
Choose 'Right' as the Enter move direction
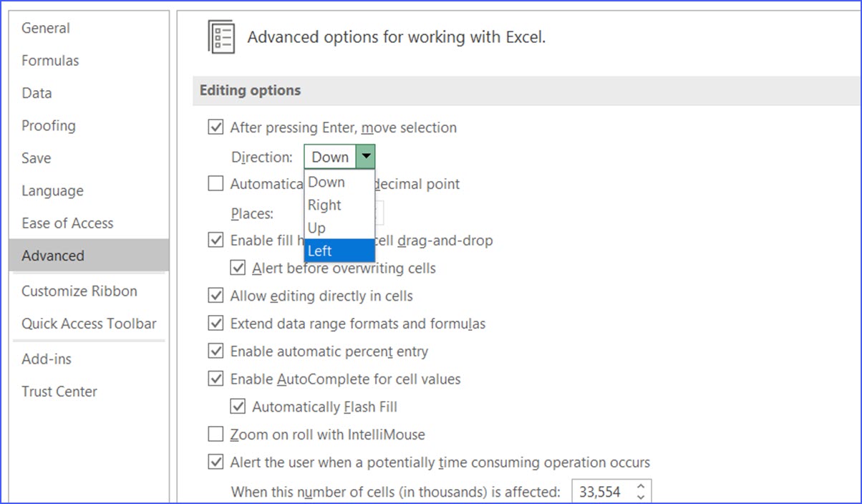(324, 205)
